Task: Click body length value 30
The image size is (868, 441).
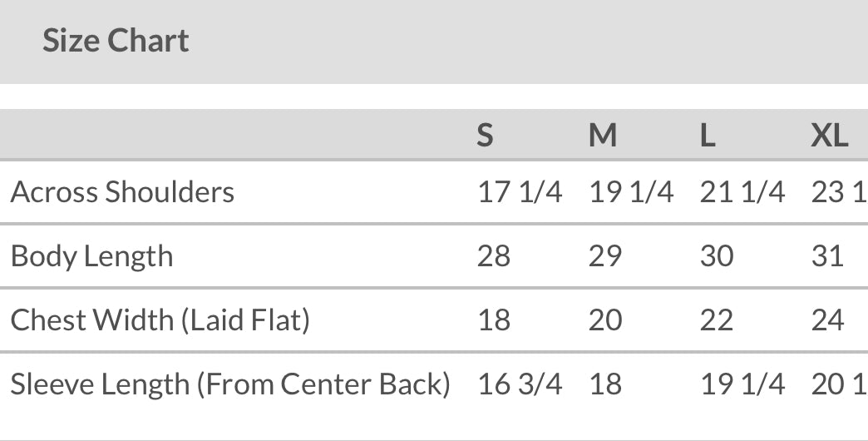Action: pos(717,255)
